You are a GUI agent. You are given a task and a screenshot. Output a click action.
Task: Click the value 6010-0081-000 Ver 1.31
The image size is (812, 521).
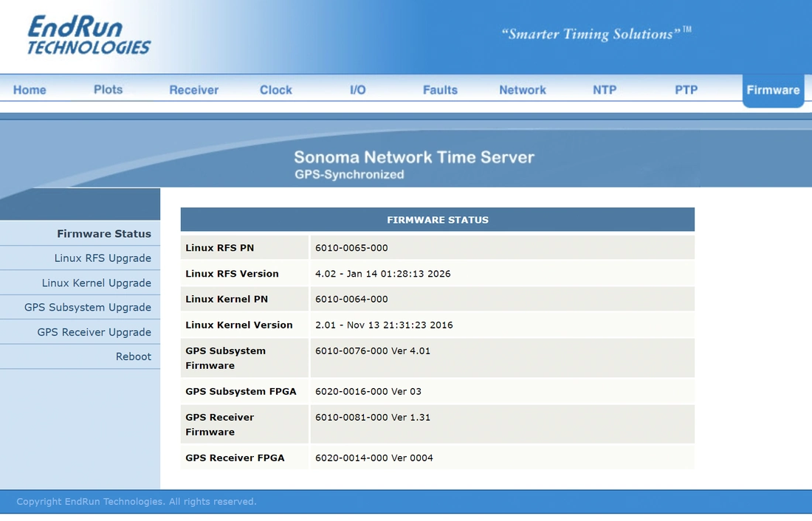373,417
